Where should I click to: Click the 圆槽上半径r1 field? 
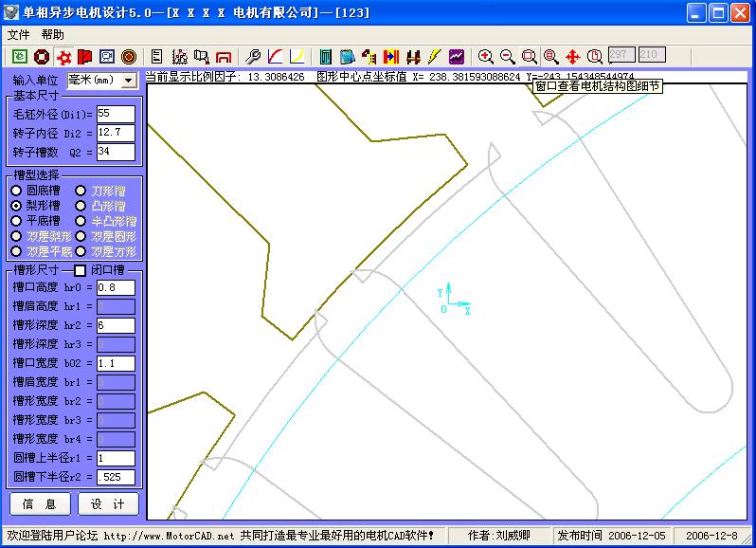tap(116, 458)
